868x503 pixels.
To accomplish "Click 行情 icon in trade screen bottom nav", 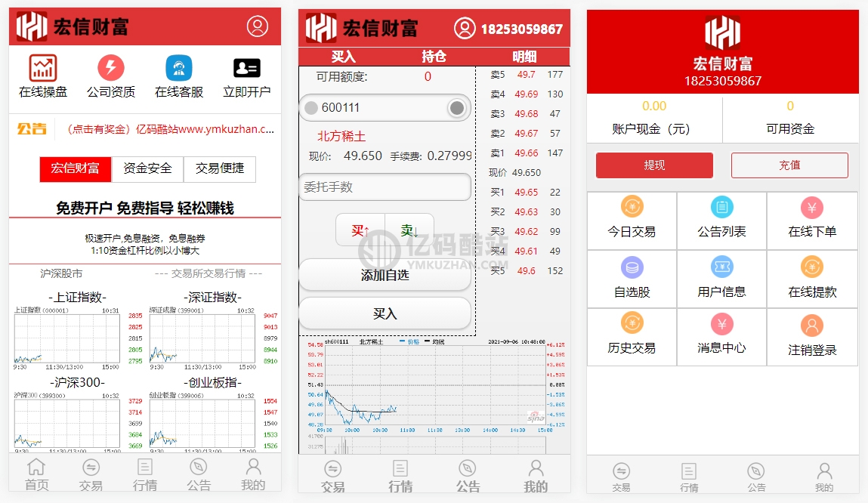I will point(400,468).
